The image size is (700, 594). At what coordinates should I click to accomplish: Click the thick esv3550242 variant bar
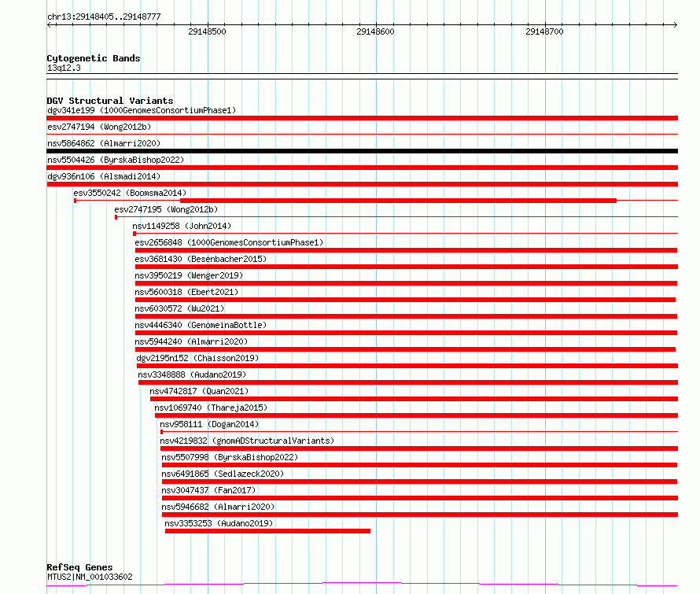tap(398, 201)
